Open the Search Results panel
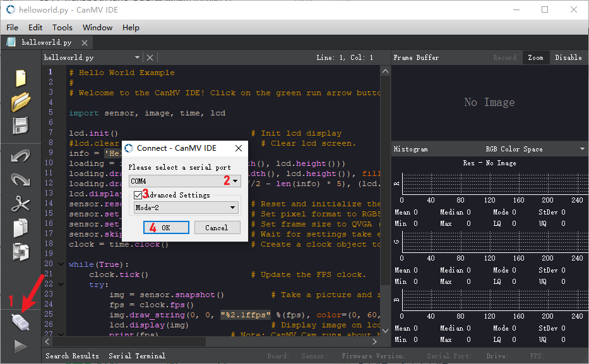The width and height of the screenshot is (589, 364). coord(72,356)
